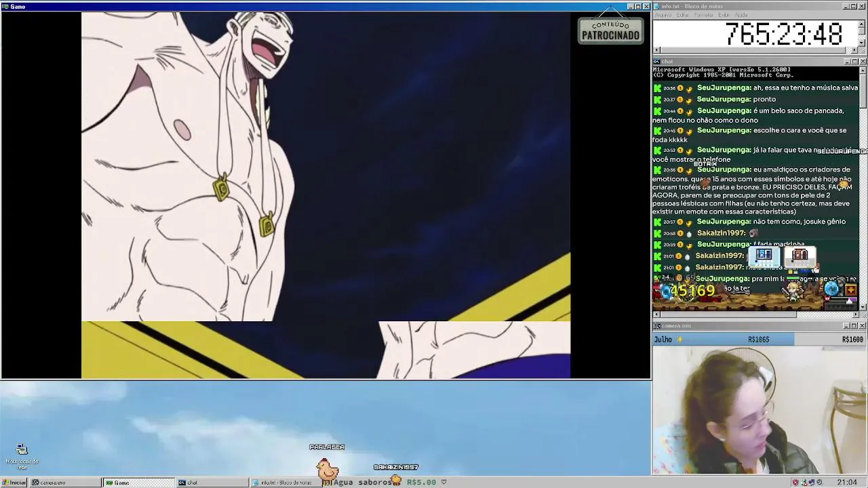Open the Editar menu in Bloco de notas
Image resolution: width=868 pixels, height=488 pixels.
tap(683, 15)
